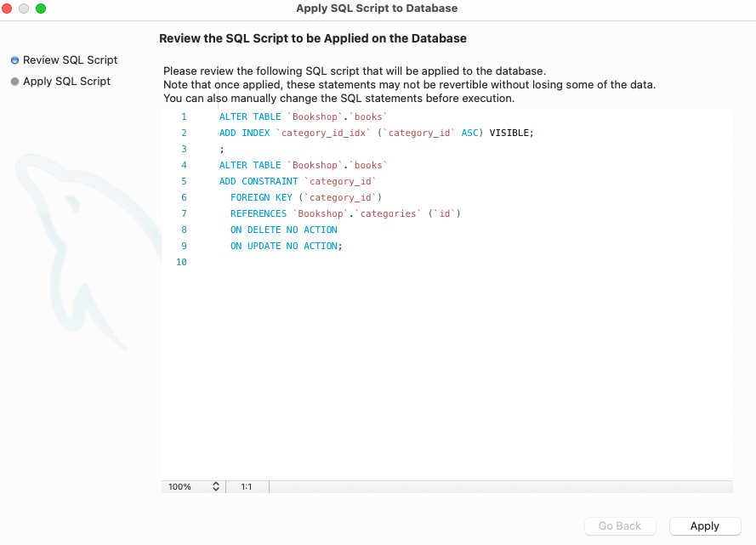Screen dimensions: 756x545
Task: Click the REFERENCES Bookshop.categories line
Action: point(345,213)
